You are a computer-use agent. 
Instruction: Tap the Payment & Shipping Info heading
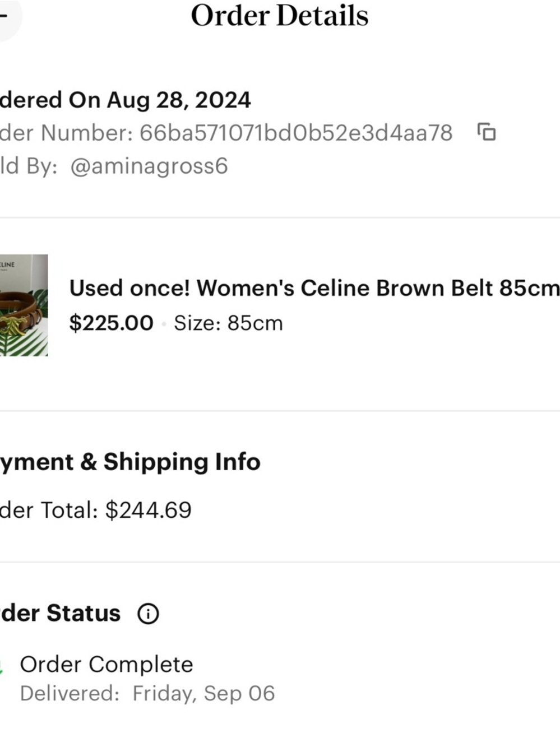point(130,462)
